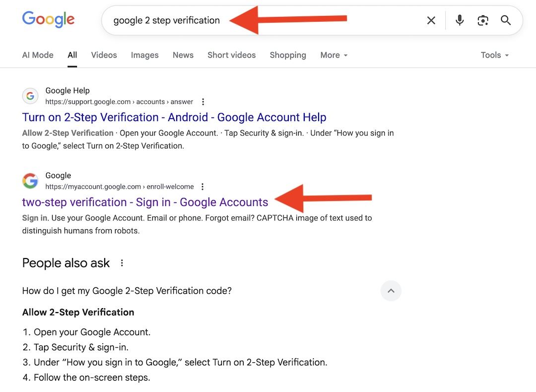Open the Tools dropdown

pyautogui.click(x=495, y=55)
